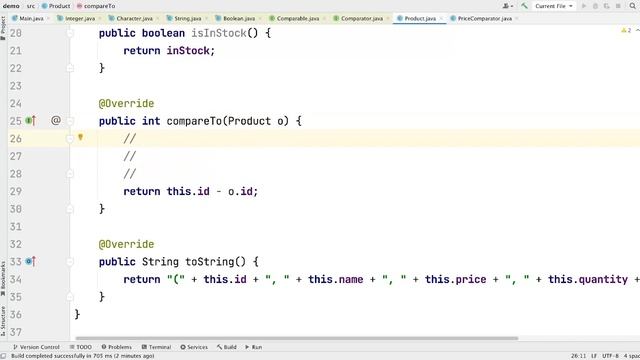Viewport: 640px width, 360px height.
Task: Click the Product class breadcrumb
Action: (56, 6)
